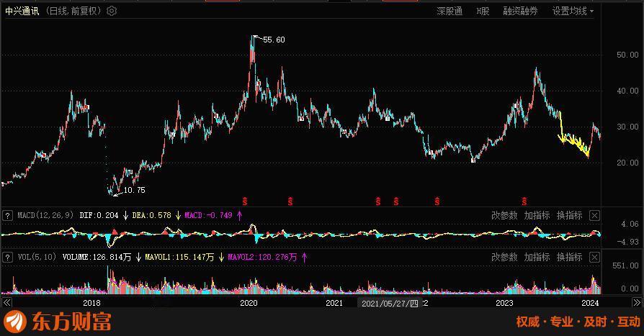The image size is (644, 336).
Task: Click the 权威·专业·及时·互动 slogan
Action: click(x=578, y=322)
